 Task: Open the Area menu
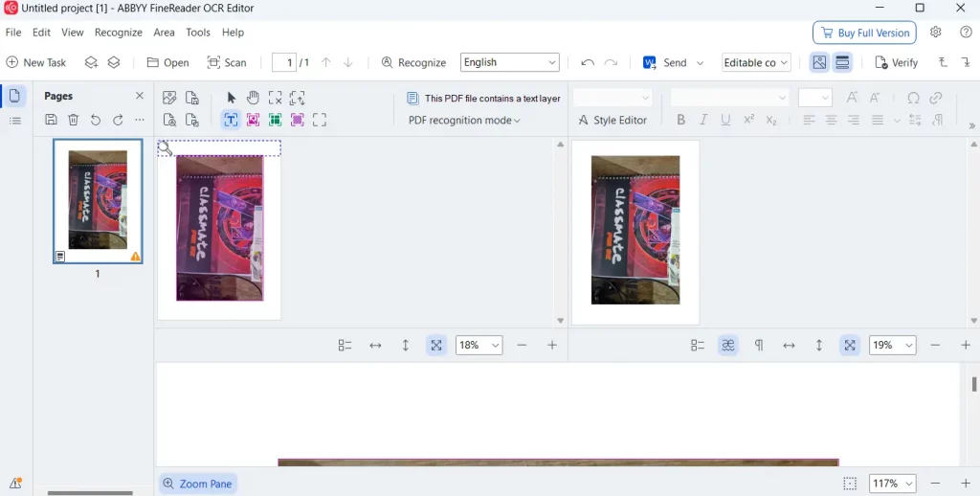point(164,33)
